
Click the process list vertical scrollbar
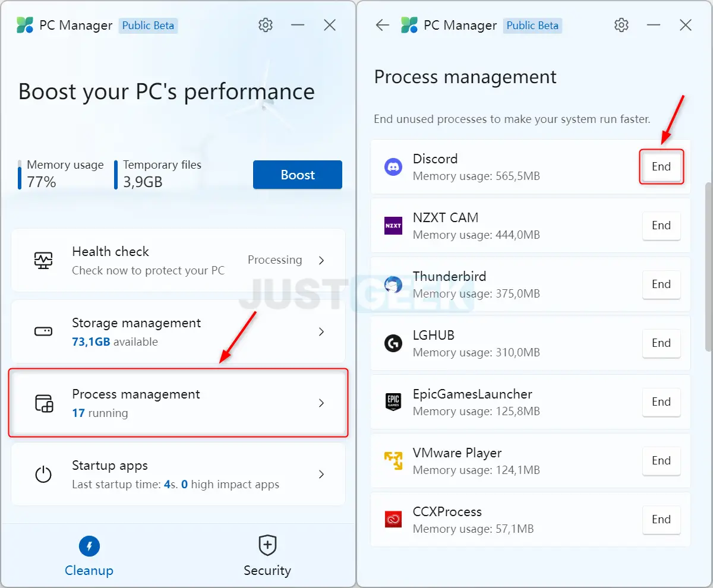point(708,267)
